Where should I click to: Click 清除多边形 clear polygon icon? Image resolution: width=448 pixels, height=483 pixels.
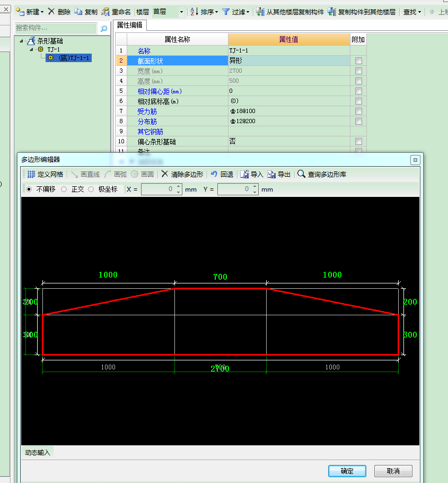165,174
